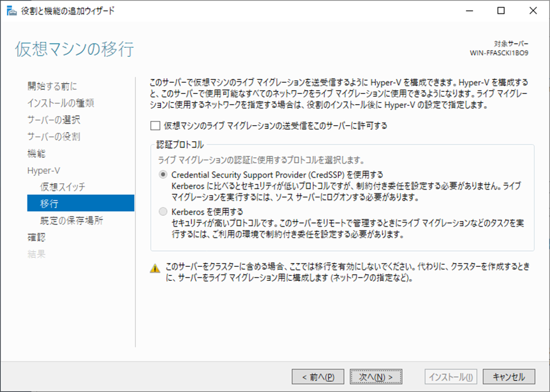The width and height of the screenshot is (550, 392).
Task: Select the CredSSP authentication radio button
Action: 163,175
